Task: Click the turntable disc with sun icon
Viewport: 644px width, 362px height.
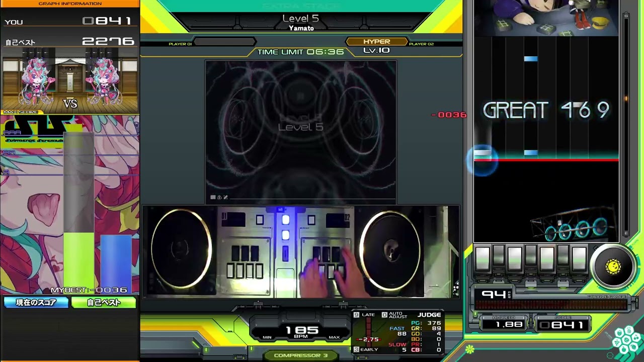Action: click(613, 267)
